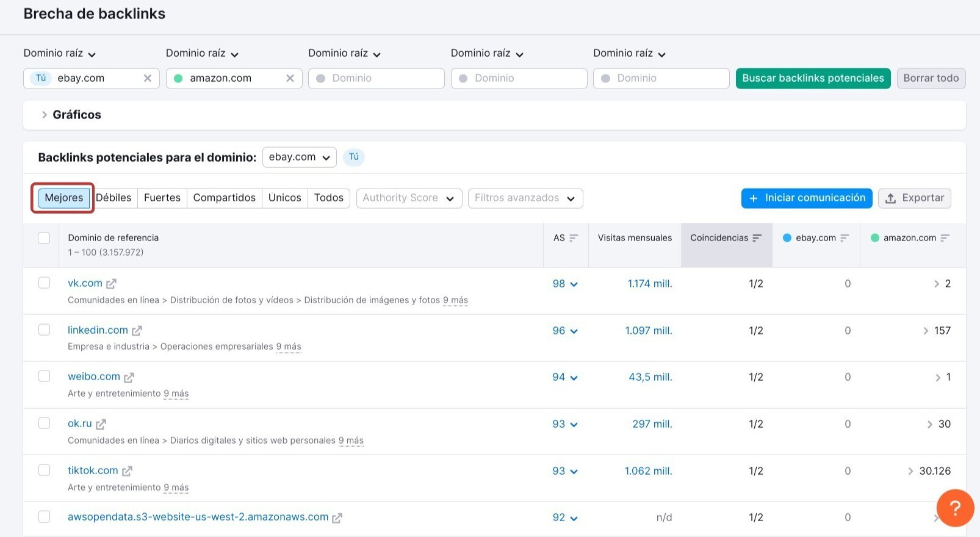Expand amazon.com backlinks arrow in linkedin.com row
Viewport: 980px width, 537px height.
click(x=926, y=331)
